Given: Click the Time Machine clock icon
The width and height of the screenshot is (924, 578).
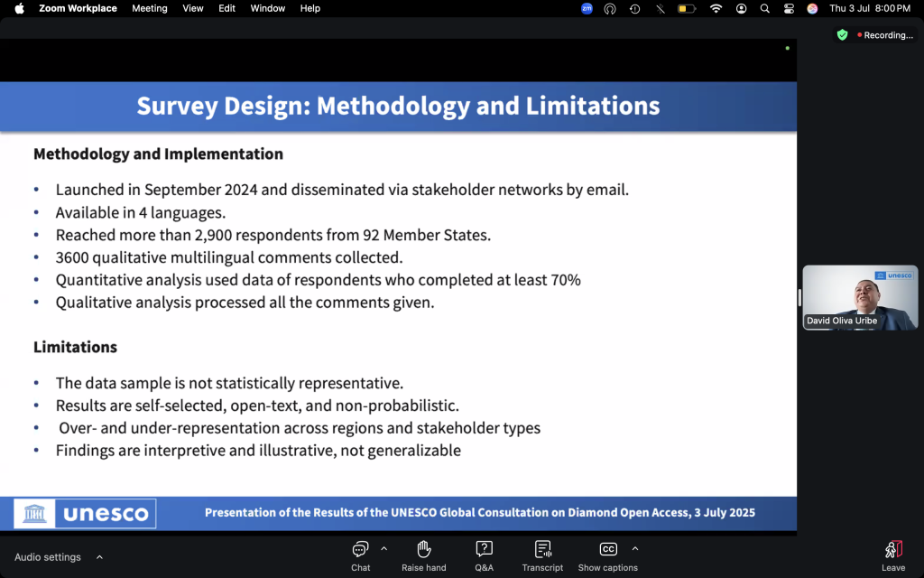Looking at the screenshot, I should (634, 8).
